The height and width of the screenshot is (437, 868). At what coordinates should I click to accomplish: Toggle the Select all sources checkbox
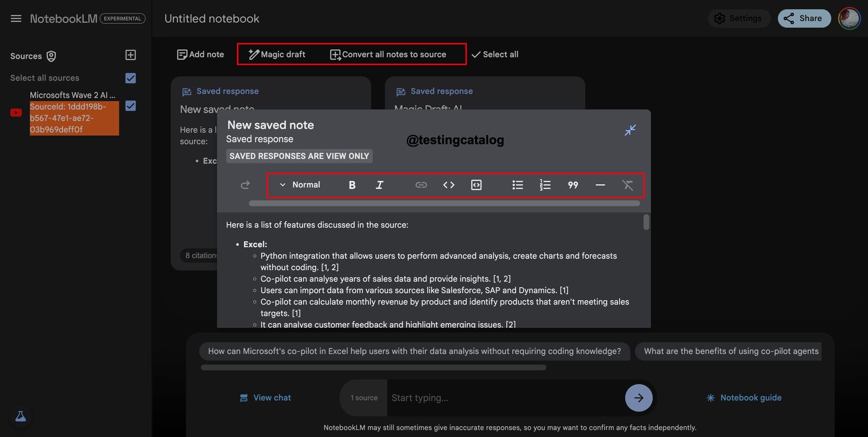click(x=131, y=78)
